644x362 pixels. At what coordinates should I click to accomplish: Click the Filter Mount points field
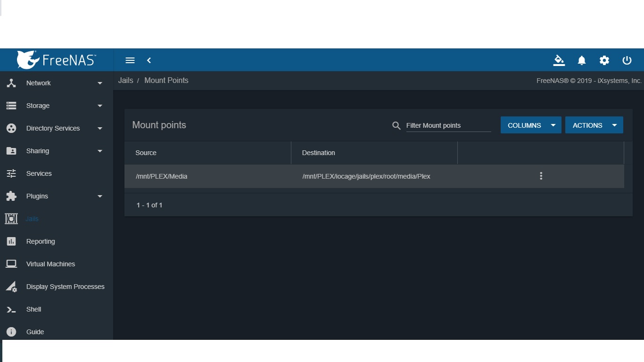(x=448, y=125)
